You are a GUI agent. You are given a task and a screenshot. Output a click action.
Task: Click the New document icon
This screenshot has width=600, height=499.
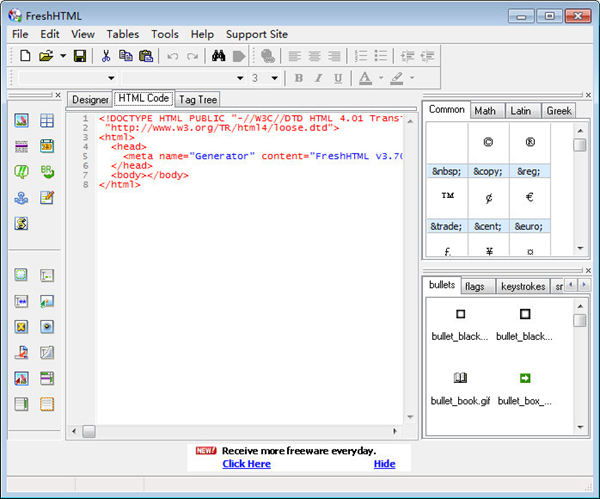[x=25, y=56]
